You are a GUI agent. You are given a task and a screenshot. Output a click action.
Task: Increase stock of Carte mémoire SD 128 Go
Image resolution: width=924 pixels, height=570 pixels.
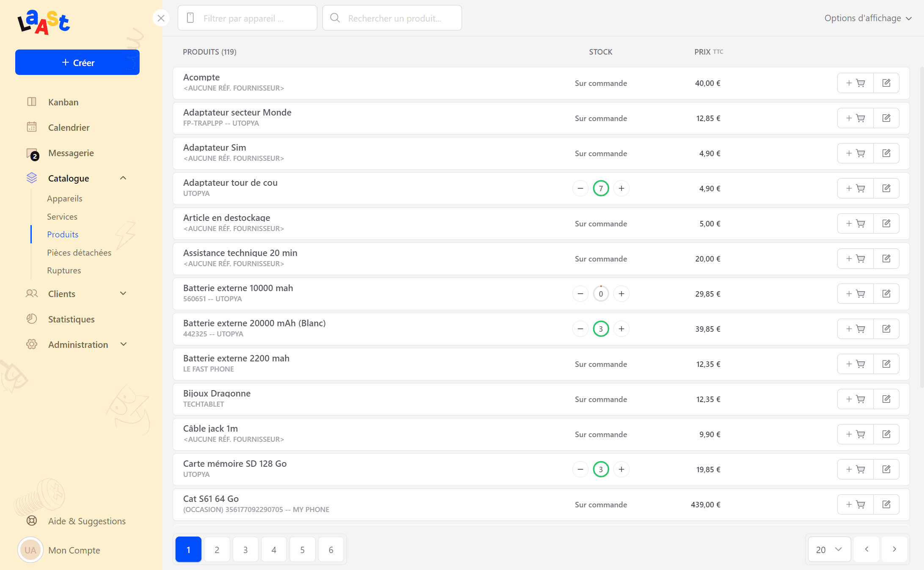pyautogui.click(x=621, y=469)
